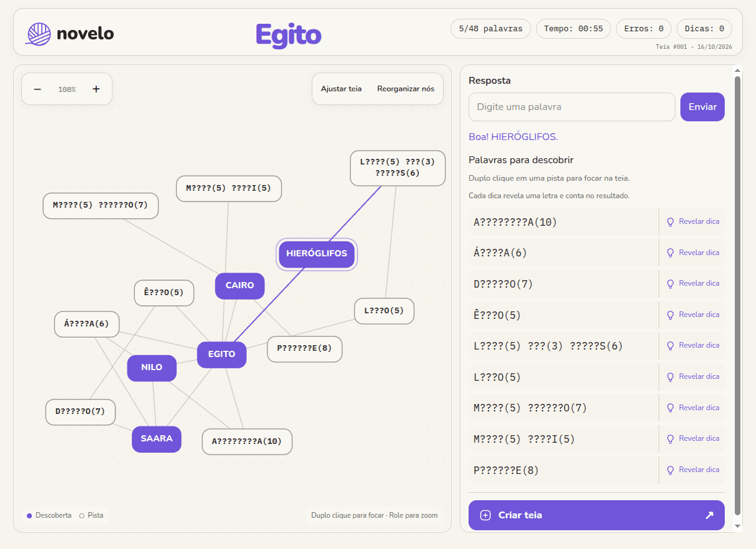Click the clue node Á????A(6) in the web
The image size is (756, 549).
pyautogui.click(x=87, y=324)
